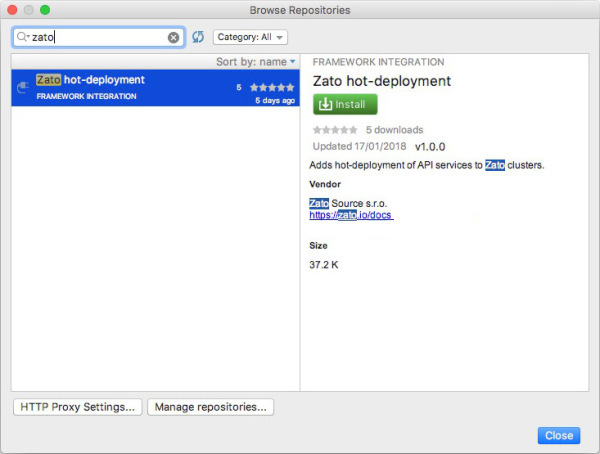Click the green zoom window button
Image resolution: width=600 pixels, height=454 pixels.
pyautogui.click(x=45, y=10)
